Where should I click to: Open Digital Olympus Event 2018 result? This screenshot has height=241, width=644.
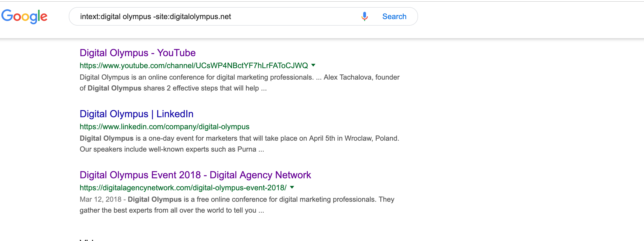click(195, 175)
